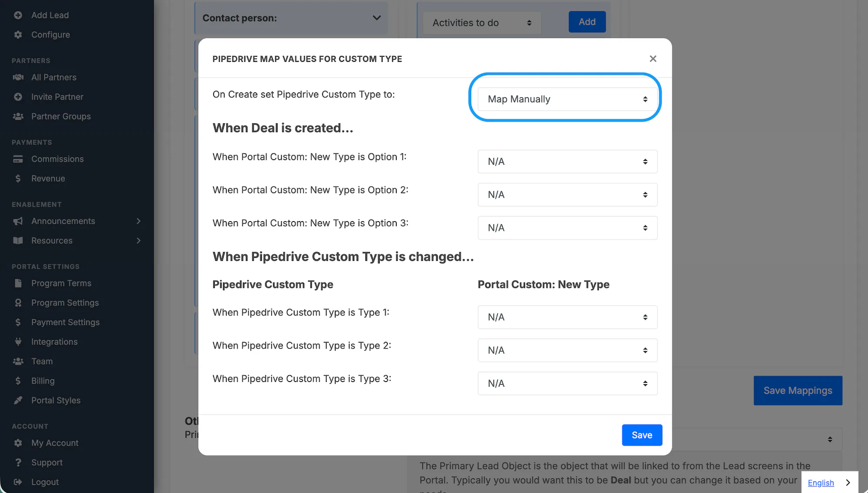The width and height of the screenshot is (868, 493).
Task: Click the Program Terms document icon
Action: pos(18,283)
